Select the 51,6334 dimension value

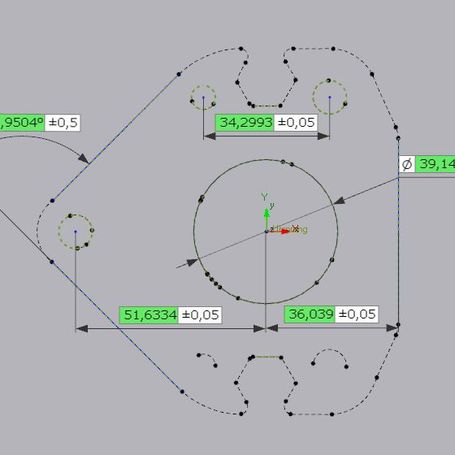[149, 315]
